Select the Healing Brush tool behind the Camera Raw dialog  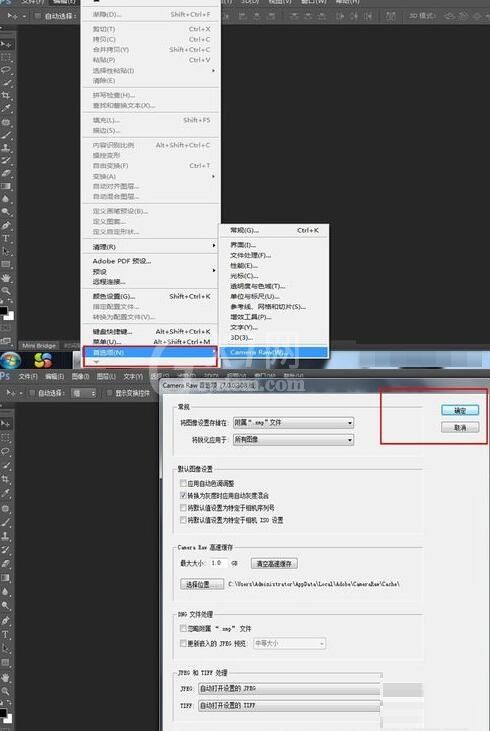point(6,508)
